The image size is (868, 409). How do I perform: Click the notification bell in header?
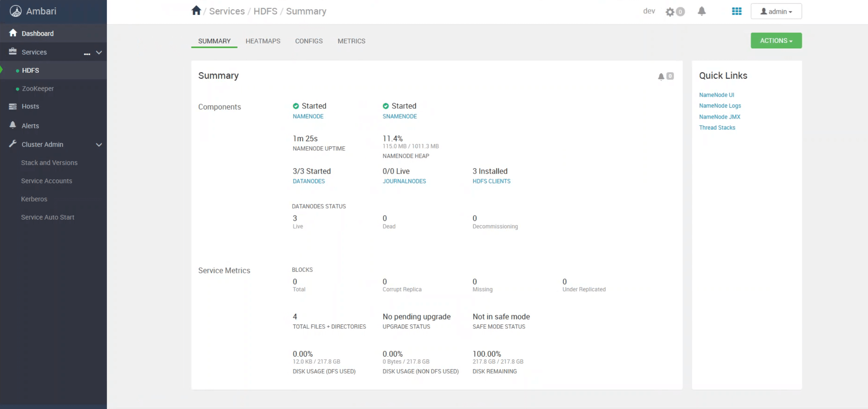(x=701, y=11)
